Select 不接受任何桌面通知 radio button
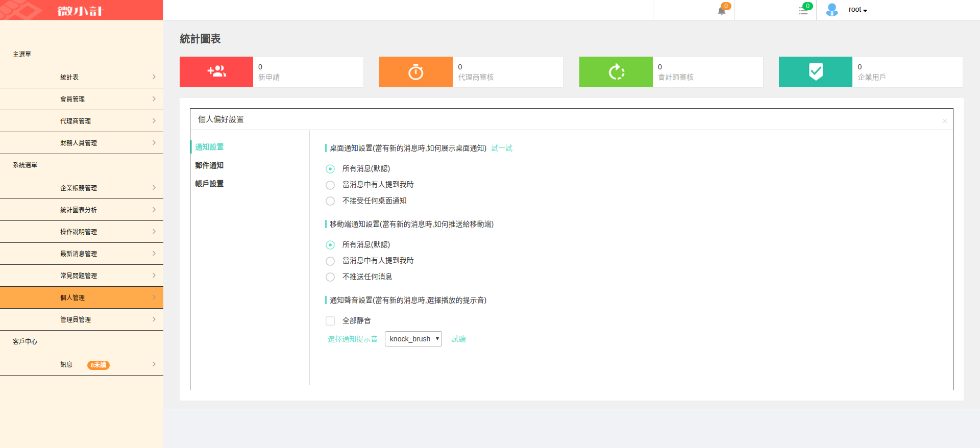980x448 pixels. pos(330,201)
